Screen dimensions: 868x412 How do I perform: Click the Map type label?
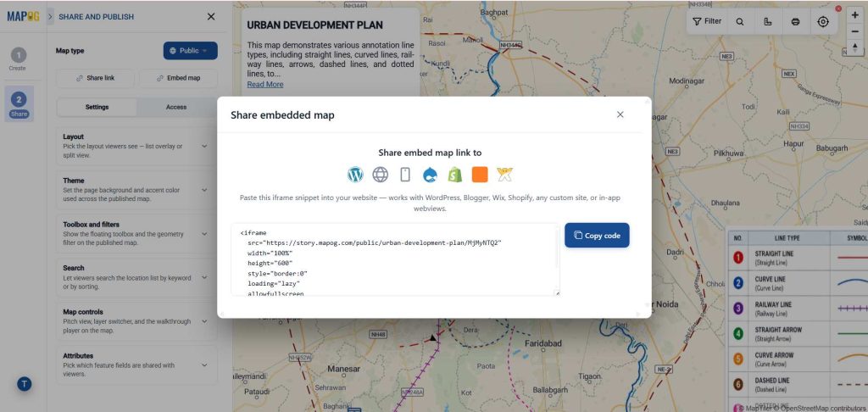(70, 50)
